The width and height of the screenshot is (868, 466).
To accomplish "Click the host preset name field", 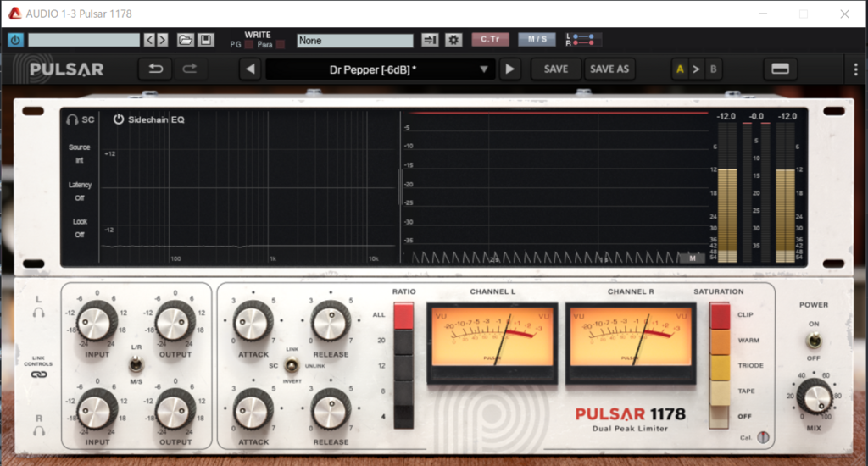I will tap(84, 40).
